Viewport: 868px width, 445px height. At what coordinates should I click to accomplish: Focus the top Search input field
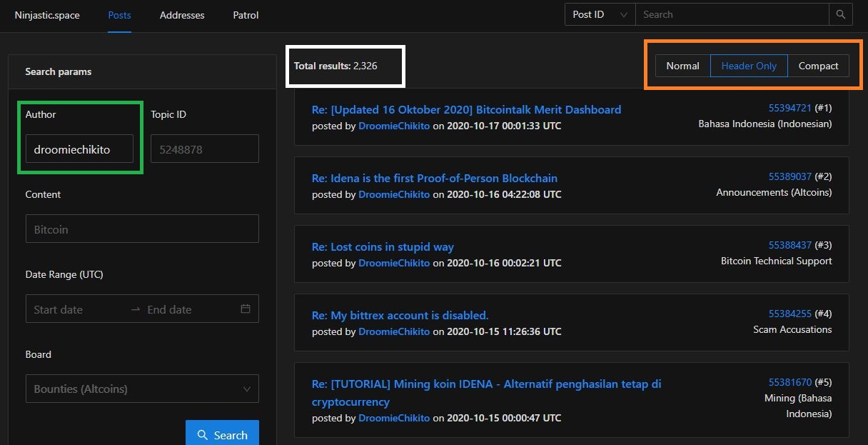click(x=732, y=14)
